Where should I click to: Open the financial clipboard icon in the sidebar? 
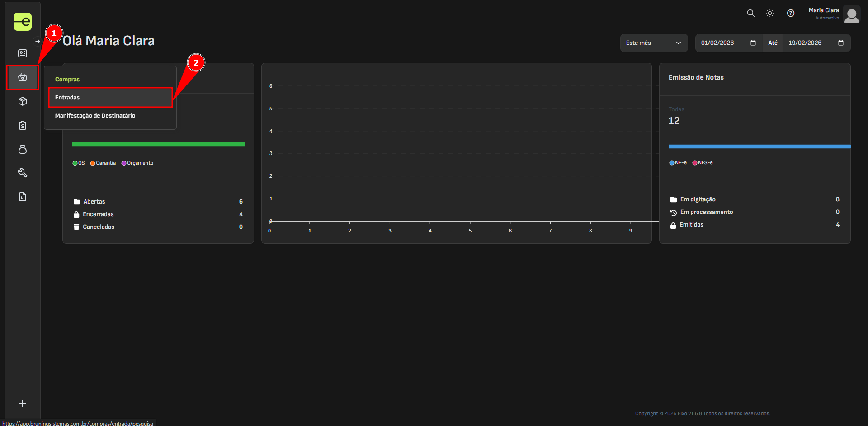[22, 125]
